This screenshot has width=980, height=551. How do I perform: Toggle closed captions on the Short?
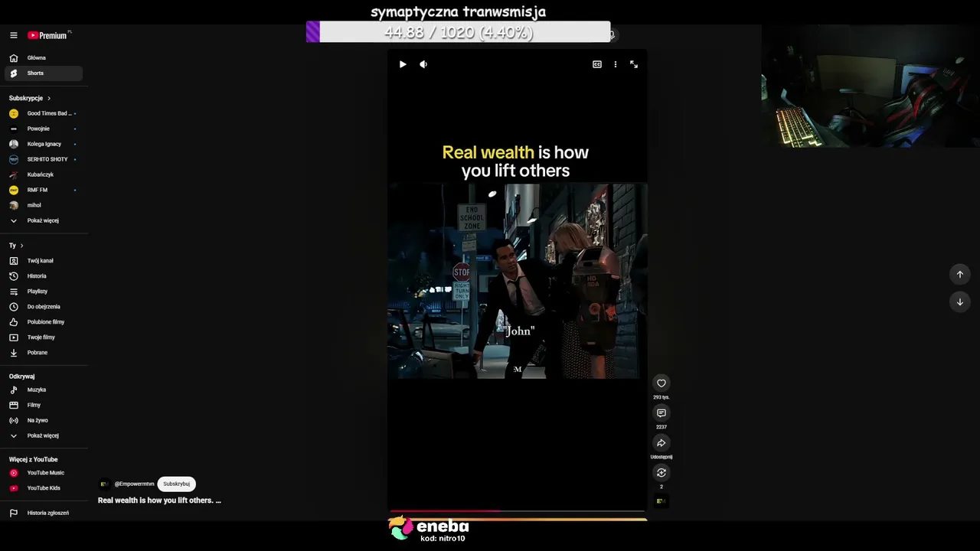(x=597, y=64)
